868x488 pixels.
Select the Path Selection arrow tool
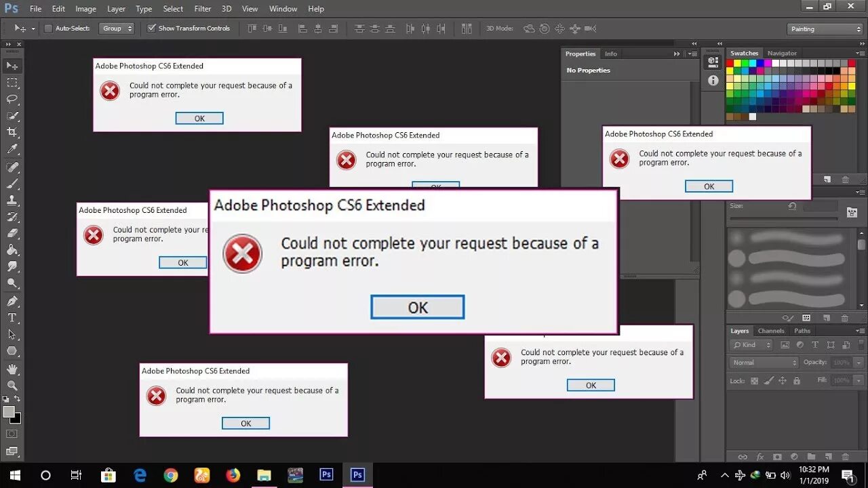(12, 335)
